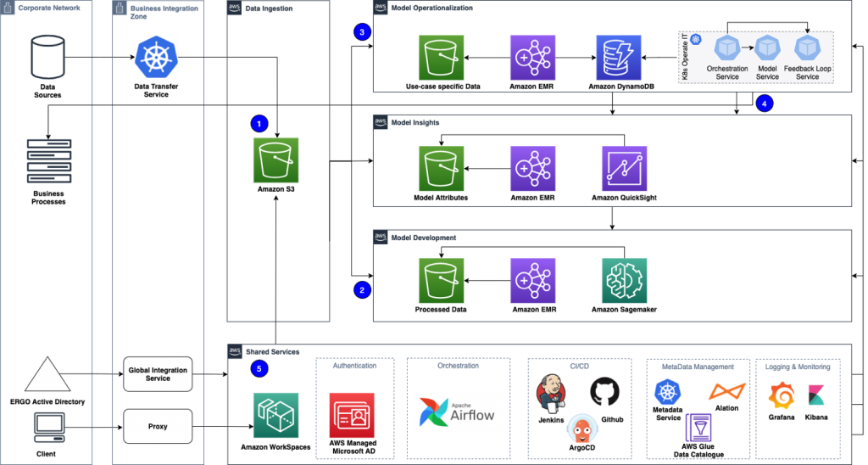This screenshot has height=465, width=868.
Task: Click the GitHub octocat icon
Action: point(605,391)
